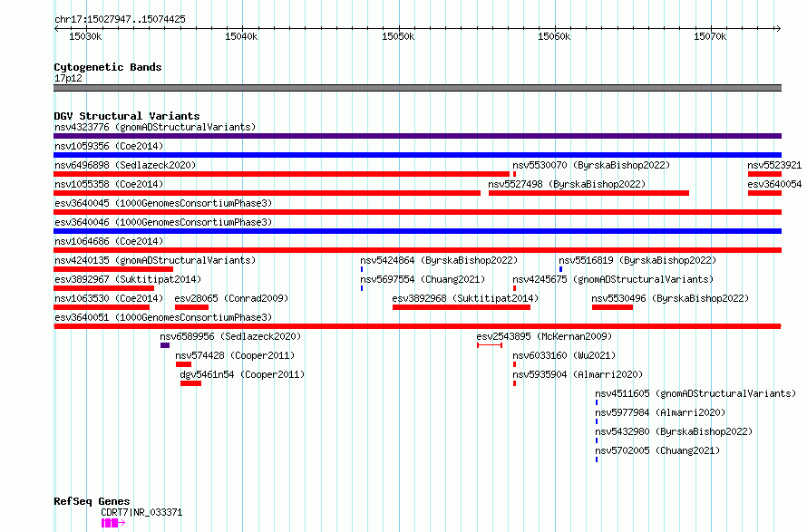Open nsv5977984 (Almarri2020) label
Viewport: 807px width, 532px height.
point(660,412)
